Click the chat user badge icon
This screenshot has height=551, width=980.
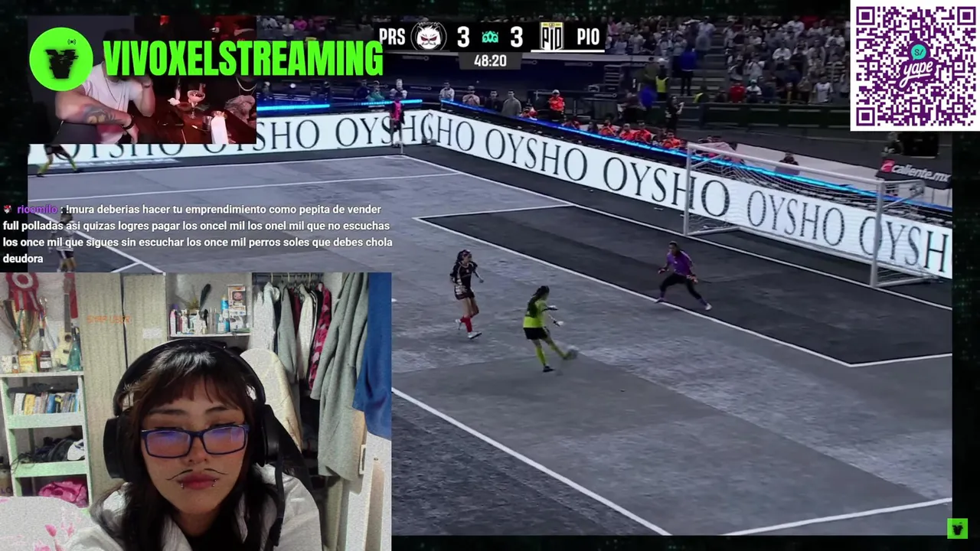click(8, 209)
